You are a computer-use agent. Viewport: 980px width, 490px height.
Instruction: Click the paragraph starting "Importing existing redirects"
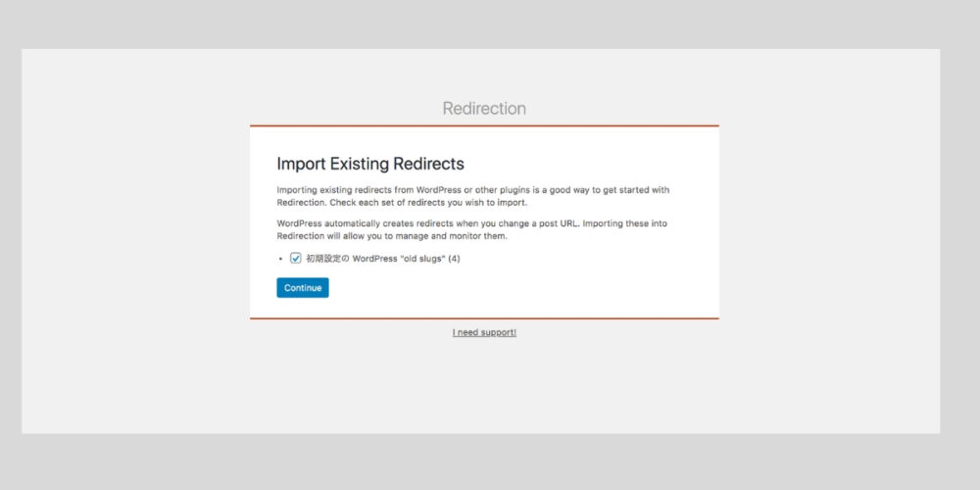tap(473, 196)
